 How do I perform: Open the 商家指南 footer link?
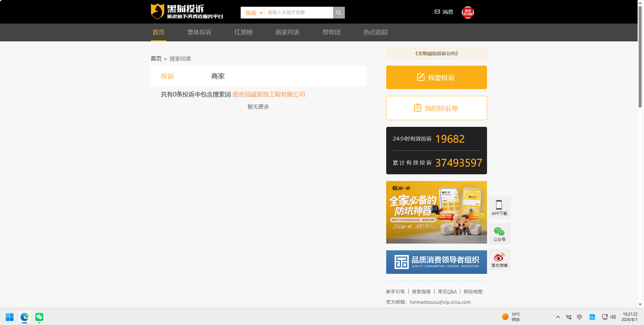[421, 292]
